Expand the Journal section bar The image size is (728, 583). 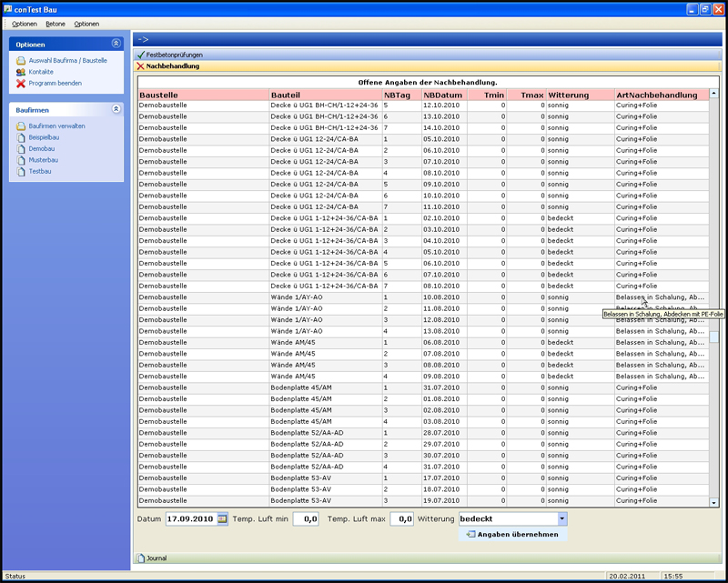427,558
